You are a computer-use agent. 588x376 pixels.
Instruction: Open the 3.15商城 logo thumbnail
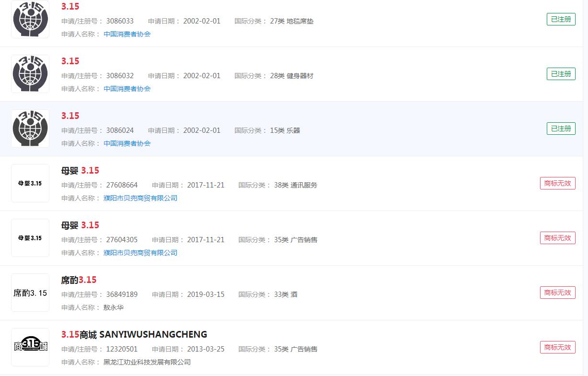pos(30,347)
